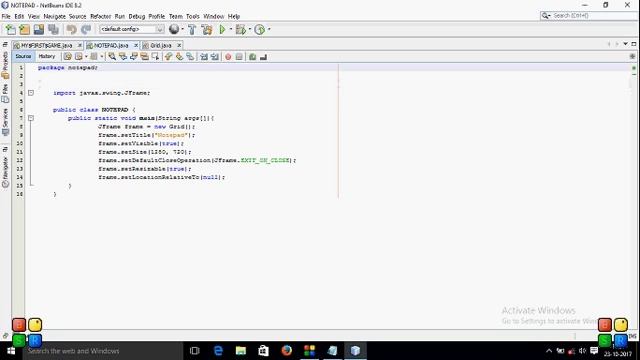Click the Find Previous Occurrence icon

[x=122, y=57]
